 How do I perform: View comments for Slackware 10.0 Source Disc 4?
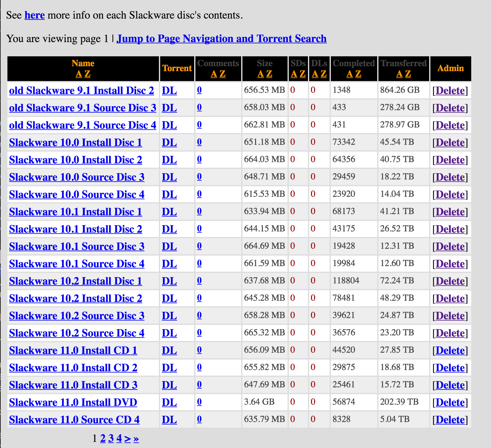pyautogui.click(x=199, y=194)
